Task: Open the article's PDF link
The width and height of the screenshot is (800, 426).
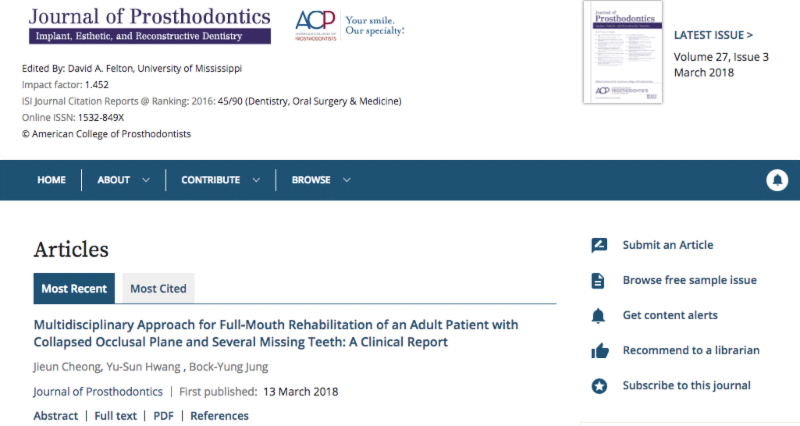Action: (x=163, y=416)
